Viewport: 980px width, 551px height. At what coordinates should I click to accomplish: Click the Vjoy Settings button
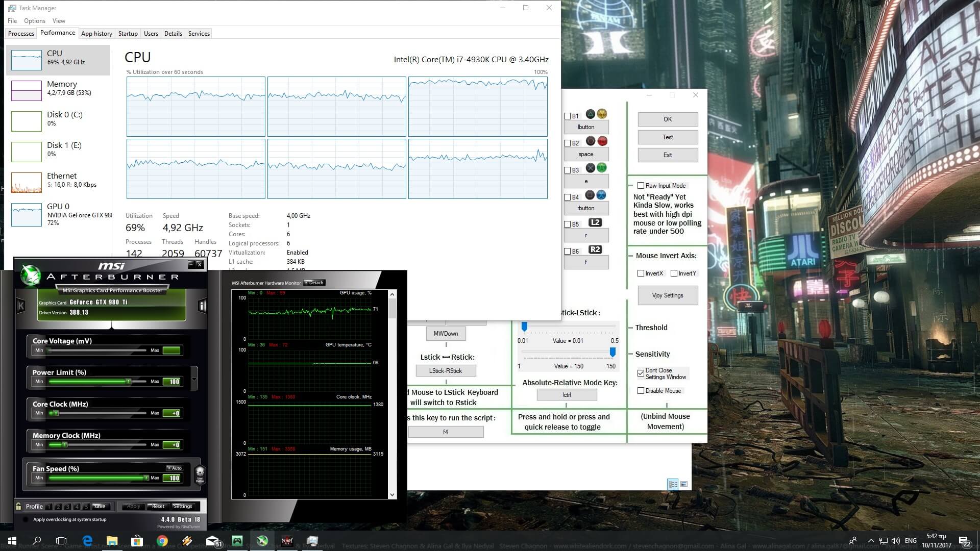point(668,295)
